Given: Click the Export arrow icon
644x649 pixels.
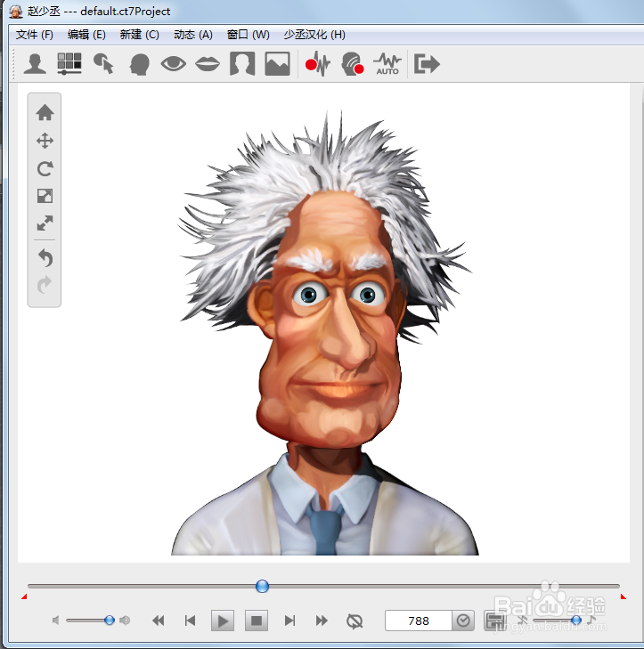Looking at the screenshot, I should [x=427, y=64].
